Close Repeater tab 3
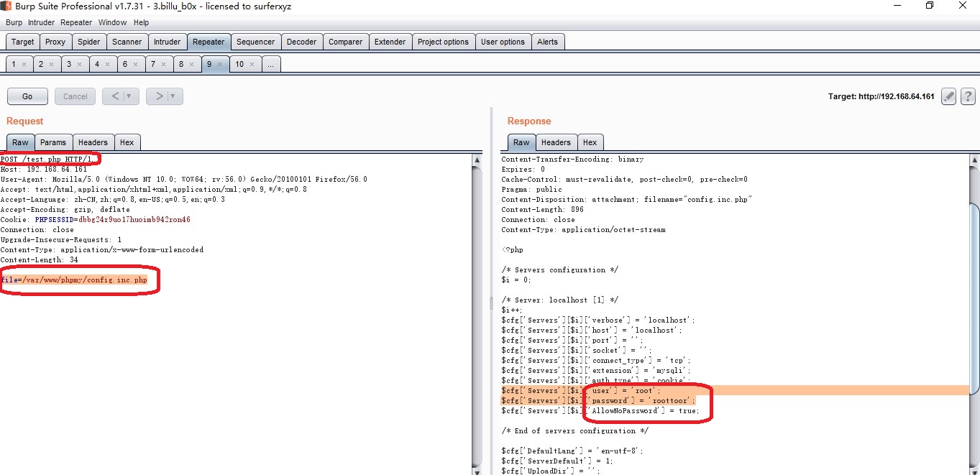This screenshot has height=475, width=980. (x=80, y=64)
